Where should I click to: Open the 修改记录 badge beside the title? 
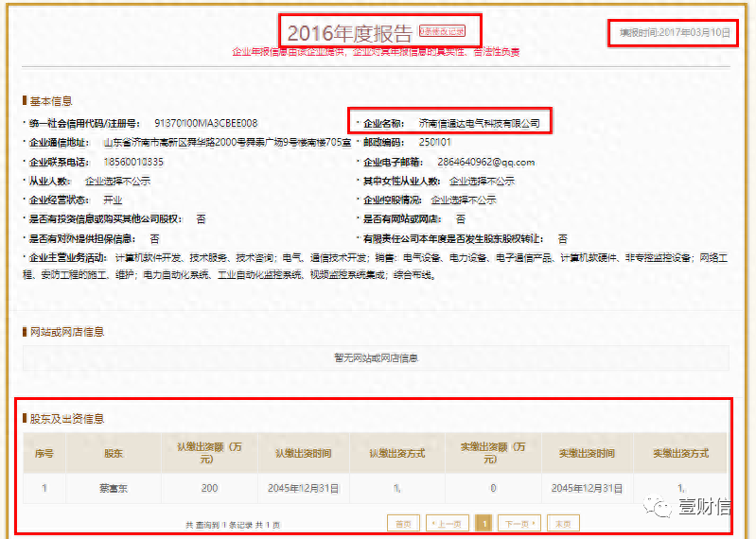coord(442,31)
